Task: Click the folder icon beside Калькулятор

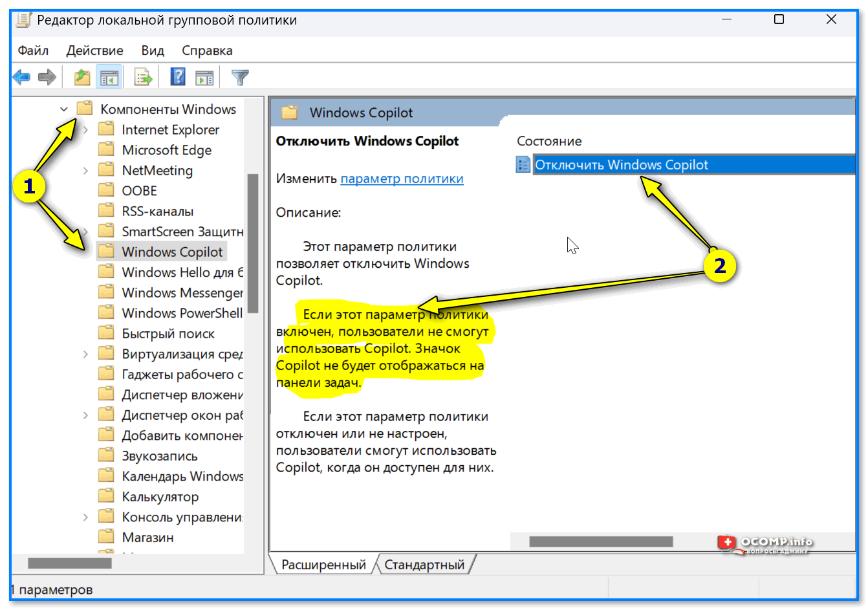Action: pos(106,496)
